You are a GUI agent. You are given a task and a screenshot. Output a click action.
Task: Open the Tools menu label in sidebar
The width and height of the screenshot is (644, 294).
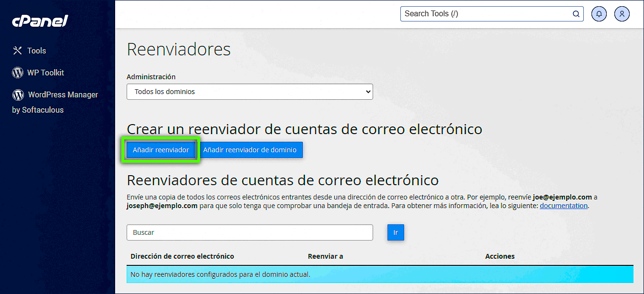pyautogui.click(x=37, y=51)
